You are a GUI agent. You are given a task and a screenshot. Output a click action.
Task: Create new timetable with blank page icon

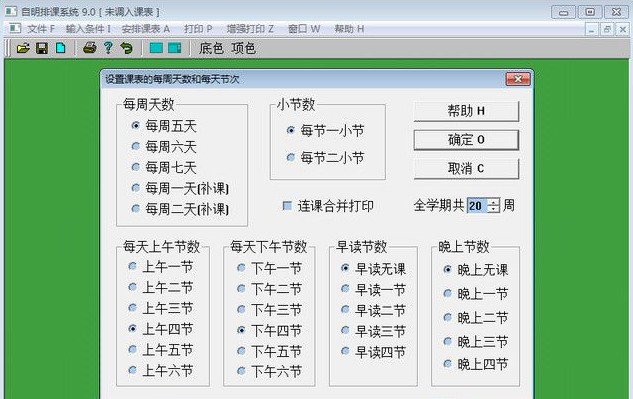pyautogui.click(x=61, y=48)
